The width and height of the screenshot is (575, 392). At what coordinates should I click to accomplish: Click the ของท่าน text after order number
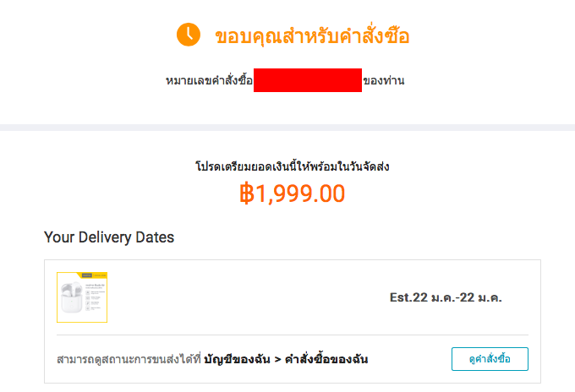[x=384, y=80]
